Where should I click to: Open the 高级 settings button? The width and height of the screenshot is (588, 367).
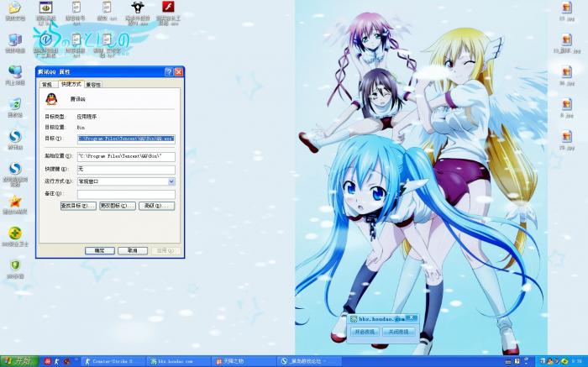coord(157,206)
